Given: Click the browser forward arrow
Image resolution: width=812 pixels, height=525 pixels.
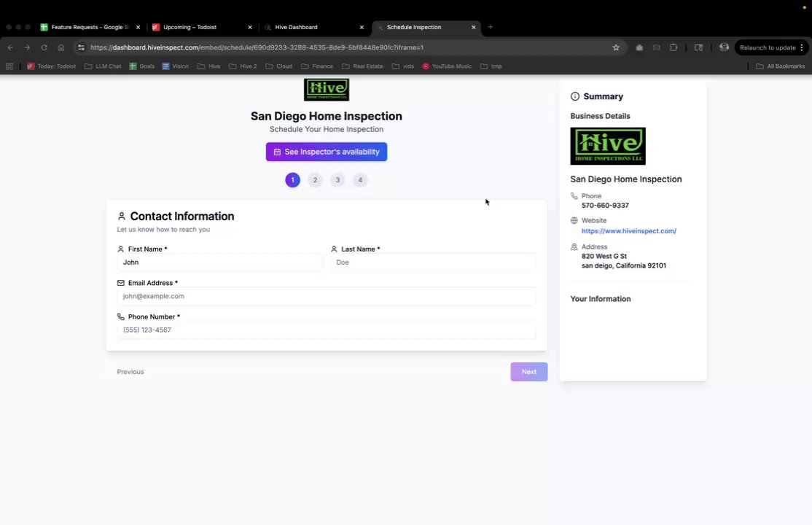Looking at the screenshot, I should coord(27,47).
